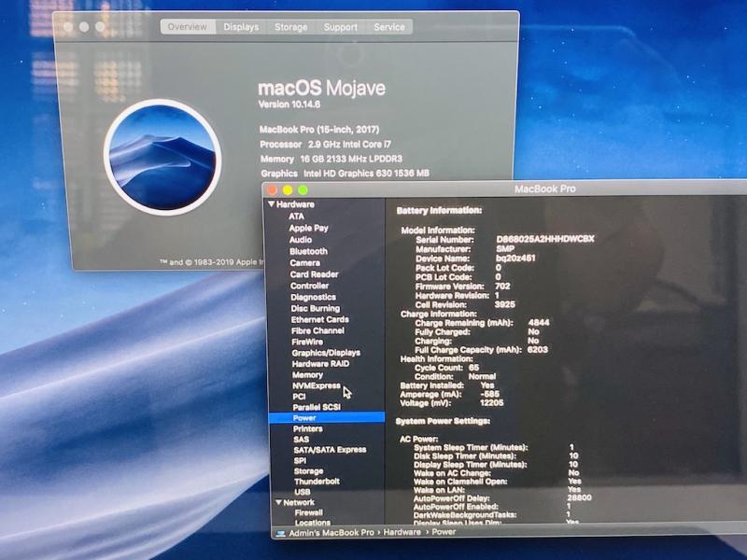Select Hardware RAID in the sidebar

click(x=320, y=364)
